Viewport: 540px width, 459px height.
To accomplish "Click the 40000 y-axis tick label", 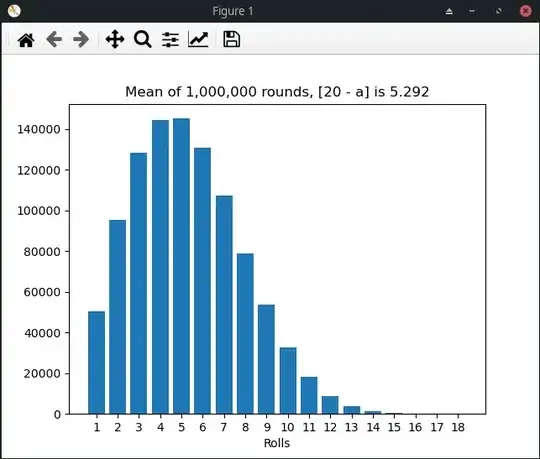I will coord(42,333).
